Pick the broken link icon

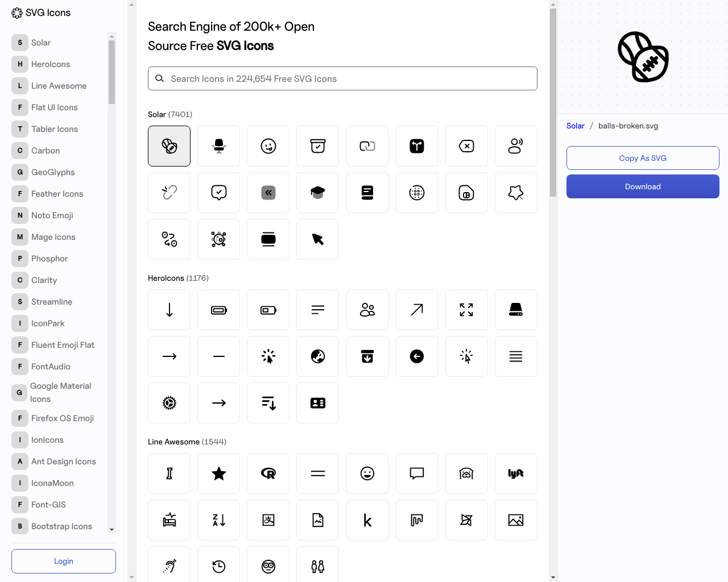click(x=169, y=193)
